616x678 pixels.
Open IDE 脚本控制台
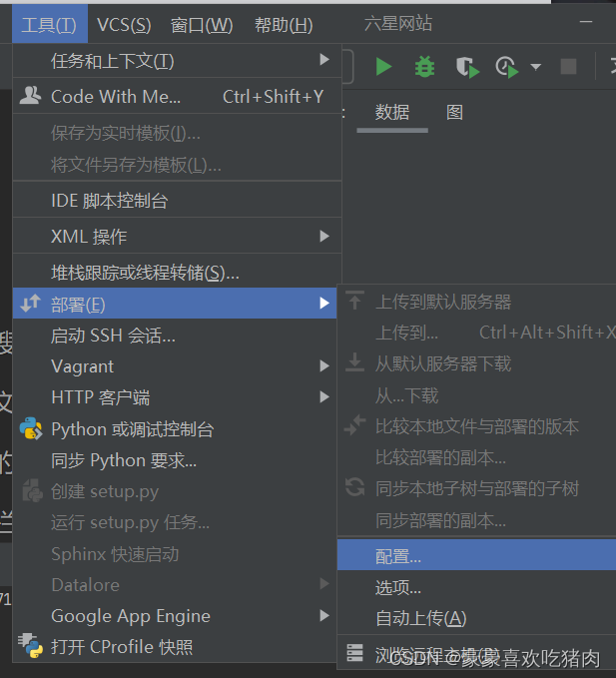click(x=178, y=201)
